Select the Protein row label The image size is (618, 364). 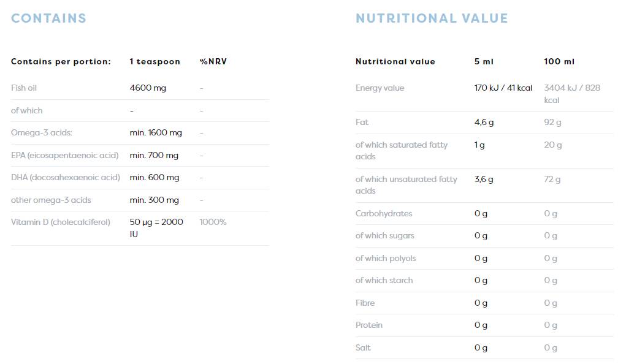click(x=368, y=325)
